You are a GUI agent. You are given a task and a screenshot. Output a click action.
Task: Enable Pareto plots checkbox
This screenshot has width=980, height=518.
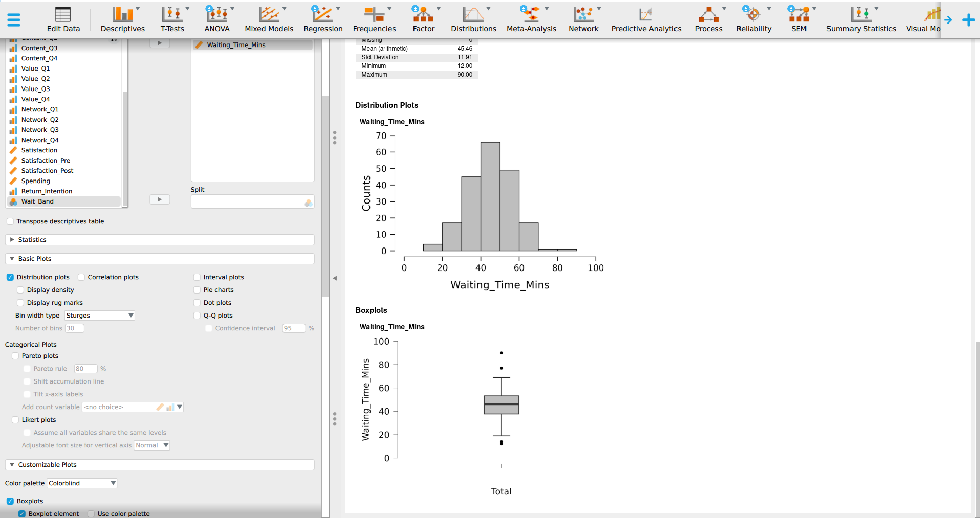coord(15,356)
